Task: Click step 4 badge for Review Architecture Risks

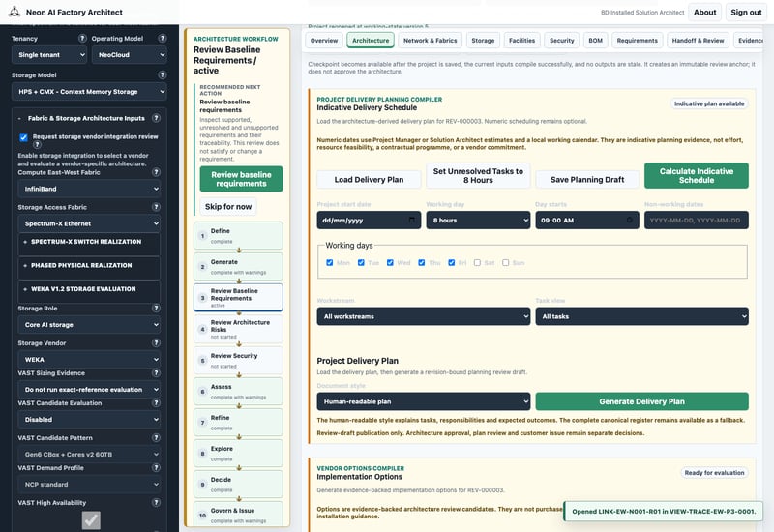Action: (202, 329)
